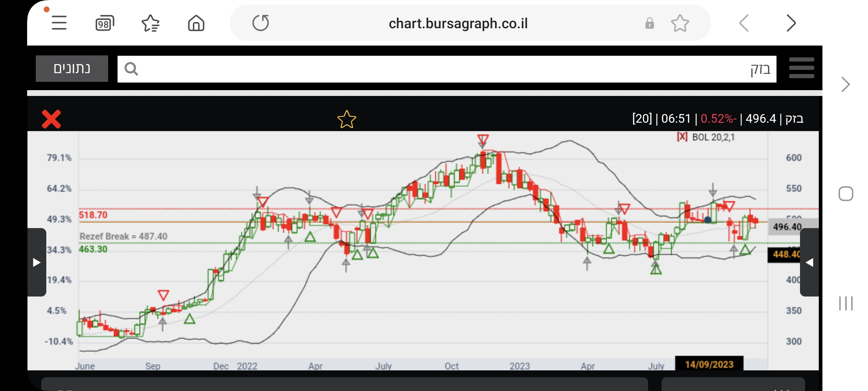
Task: Click the נתונים data button
Action: coord(72,68)
